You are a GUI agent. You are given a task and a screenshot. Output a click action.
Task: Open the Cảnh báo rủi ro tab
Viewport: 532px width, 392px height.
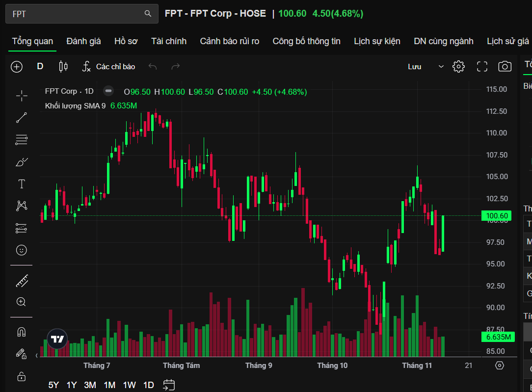pos(229,41)
